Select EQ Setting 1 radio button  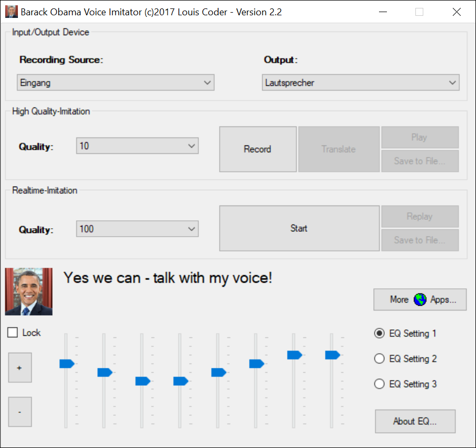tap(379, 333)
